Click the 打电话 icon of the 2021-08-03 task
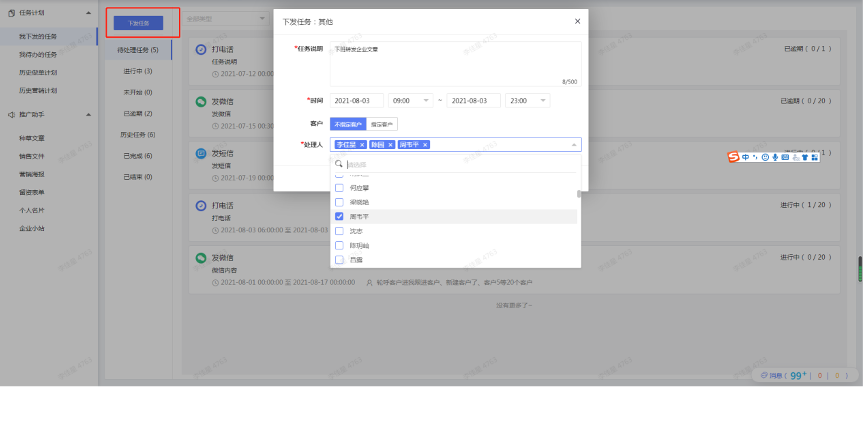 (x=201, y=205)
